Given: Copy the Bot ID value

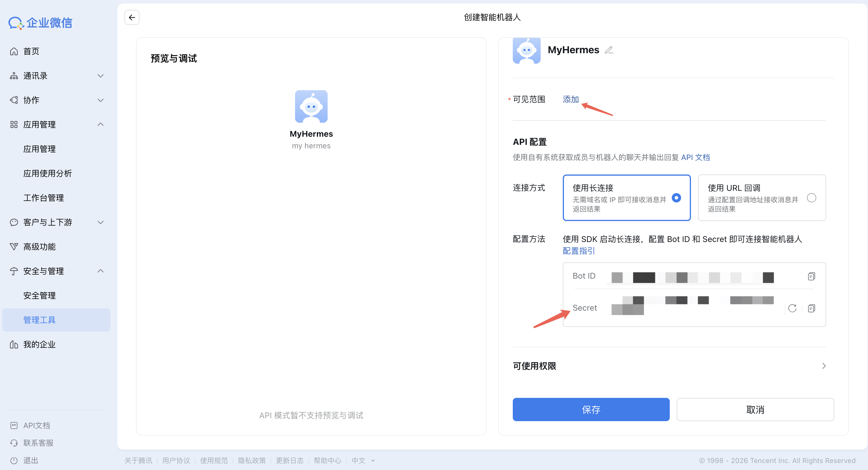Looking at the screenshot, I should click(x=811, y=276).
